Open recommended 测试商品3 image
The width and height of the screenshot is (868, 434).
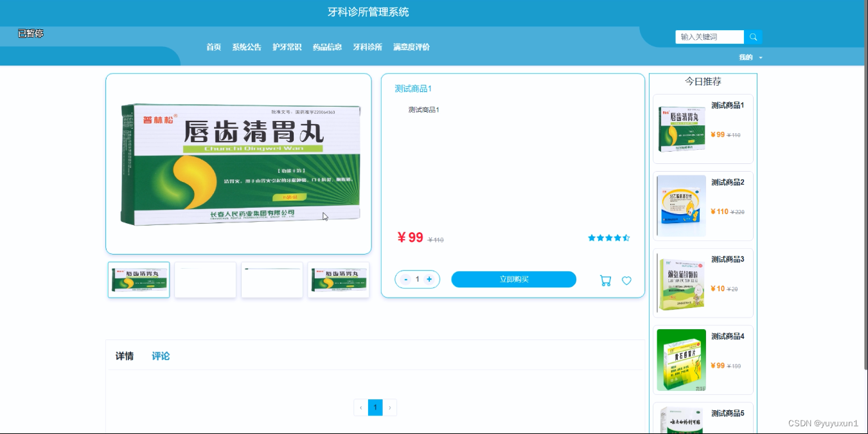(681, 283)
